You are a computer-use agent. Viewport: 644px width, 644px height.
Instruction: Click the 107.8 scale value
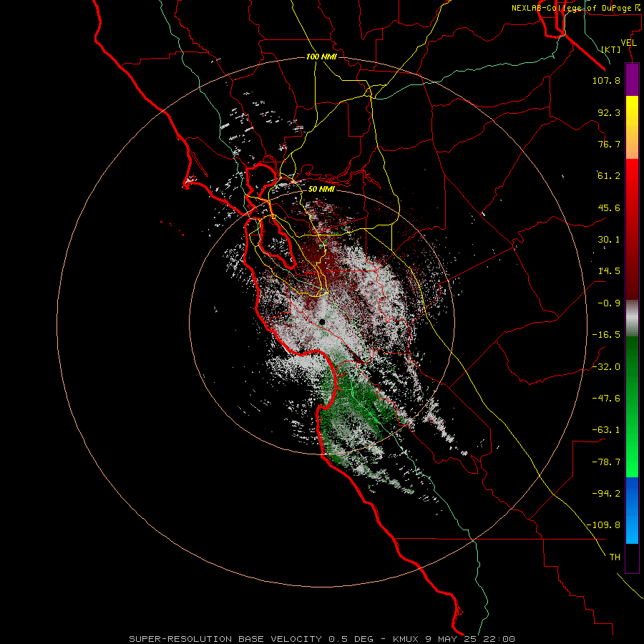coord(606,80)
